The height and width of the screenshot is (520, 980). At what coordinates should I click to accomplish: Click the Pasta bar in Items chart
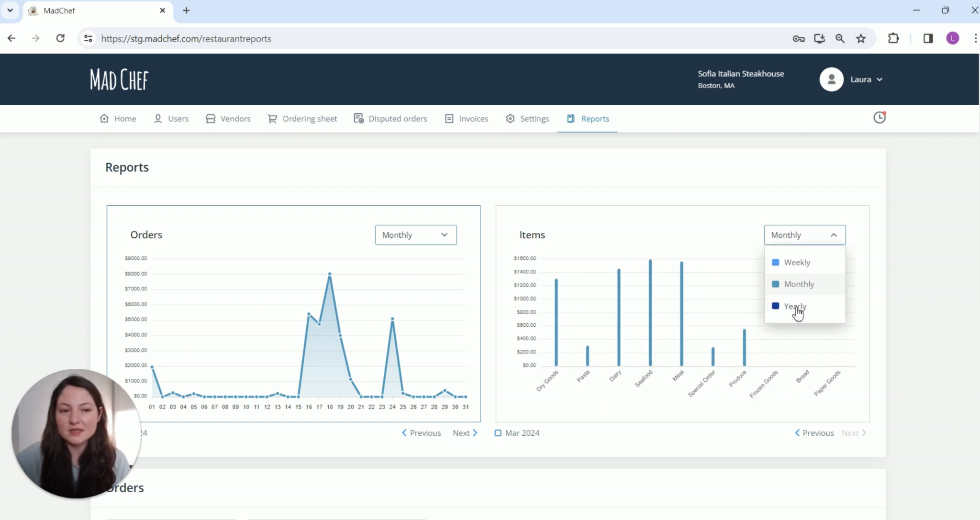[588, 356]
